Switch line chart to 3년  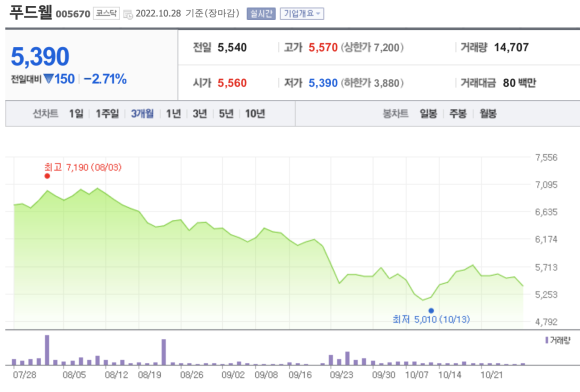(200, 114)
